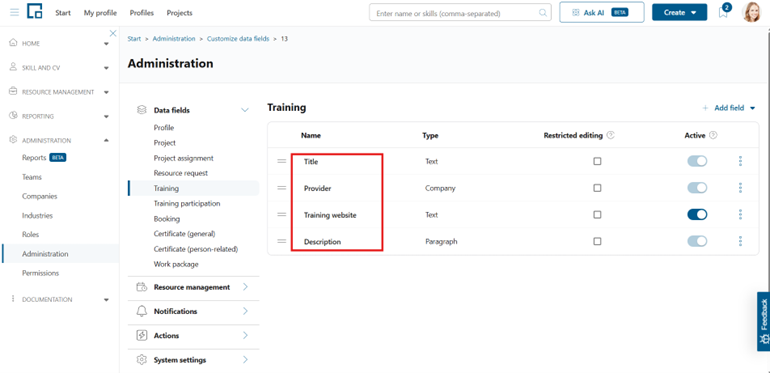770x373 pixels.
Task: Open the Feedback side tab
Action: (764, 322)
